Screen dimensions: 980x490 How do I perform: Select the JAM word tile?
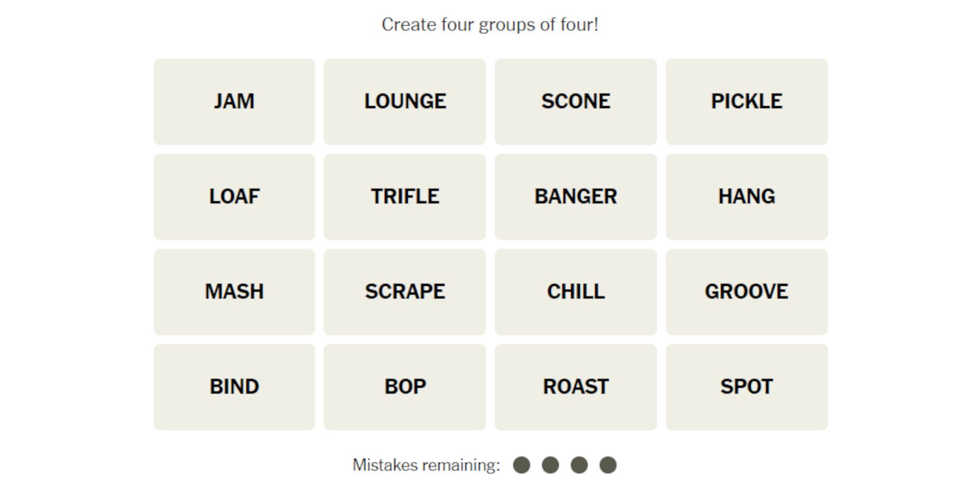(234, 102)
